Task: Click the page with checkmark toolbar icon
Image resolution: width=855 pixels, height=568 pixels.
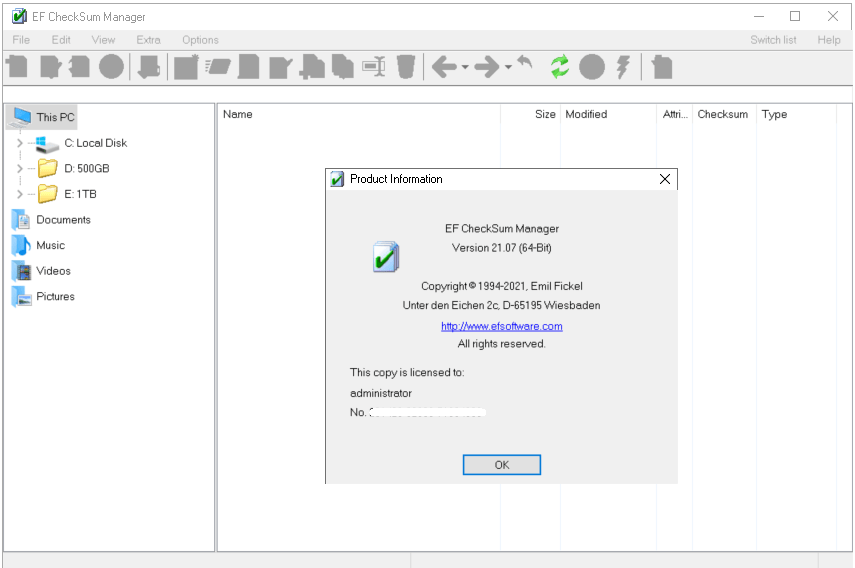Action: point(281,67)
